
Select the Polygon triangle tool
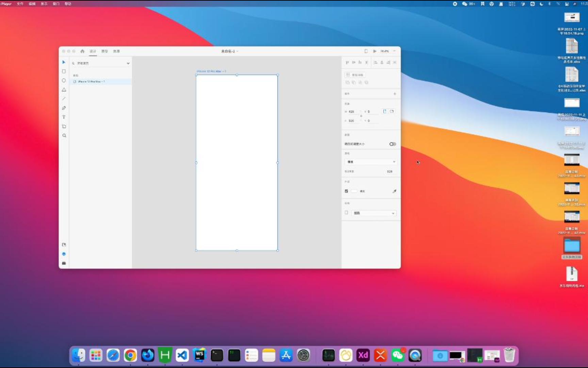(64, 90)
